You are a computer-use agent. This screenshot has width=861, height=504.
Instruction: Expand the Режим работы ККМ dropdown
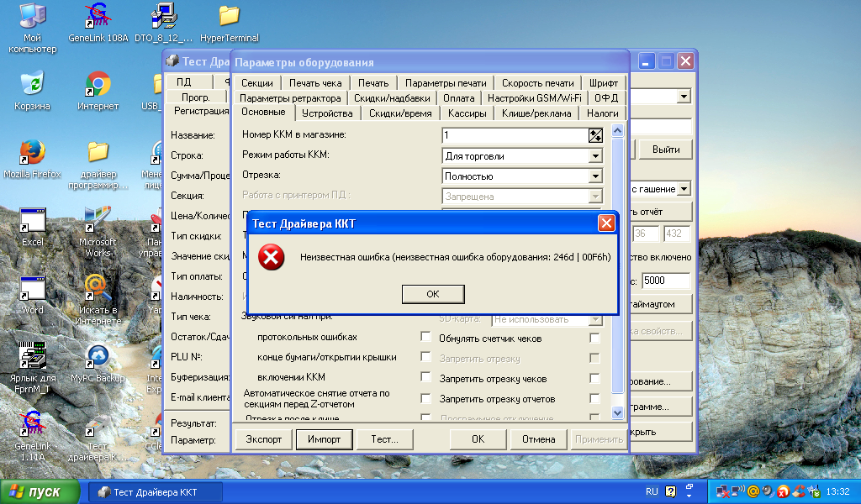(x=595, y=156)
